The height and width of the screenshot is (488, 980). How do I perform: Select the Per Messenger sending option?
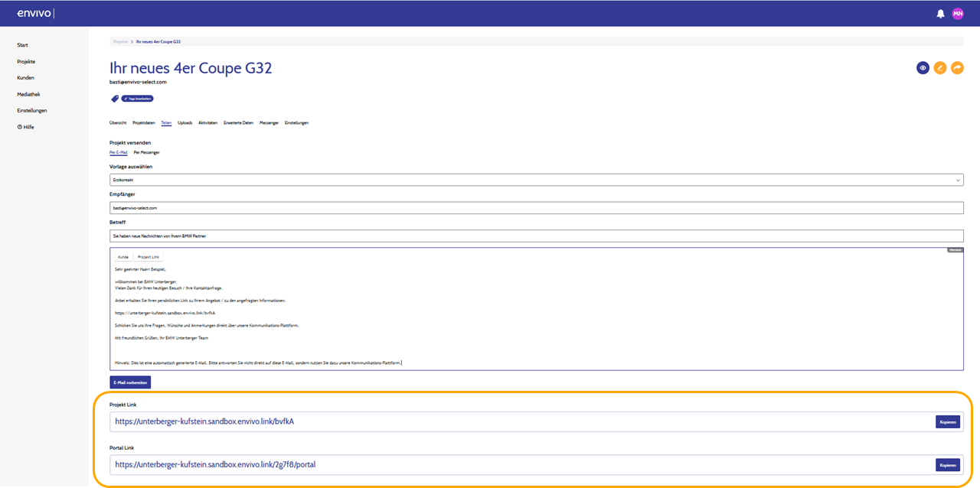146,152
